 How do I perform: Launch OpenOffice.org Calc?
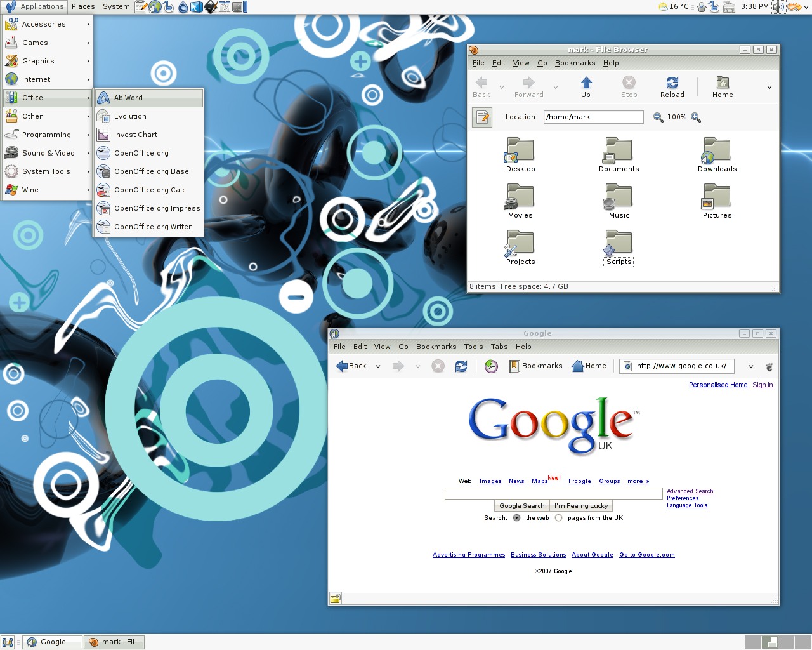coord(149,190)
